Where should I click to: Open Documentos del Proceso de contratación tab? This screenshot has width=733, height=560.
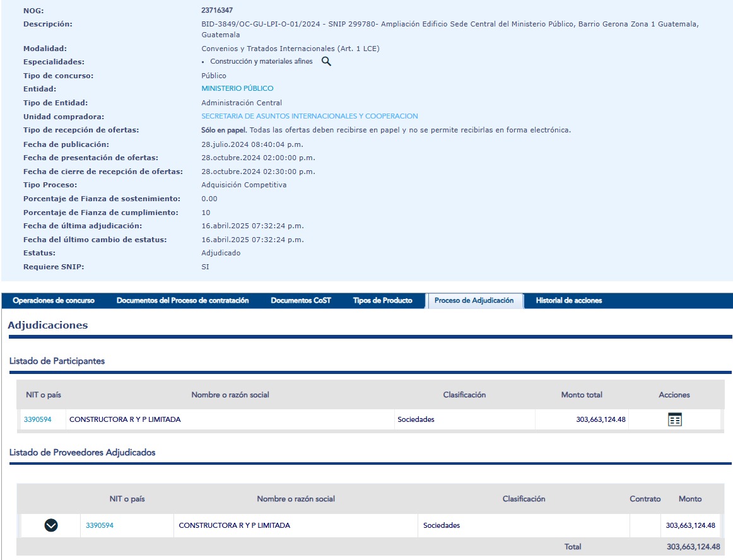[182, 301]
